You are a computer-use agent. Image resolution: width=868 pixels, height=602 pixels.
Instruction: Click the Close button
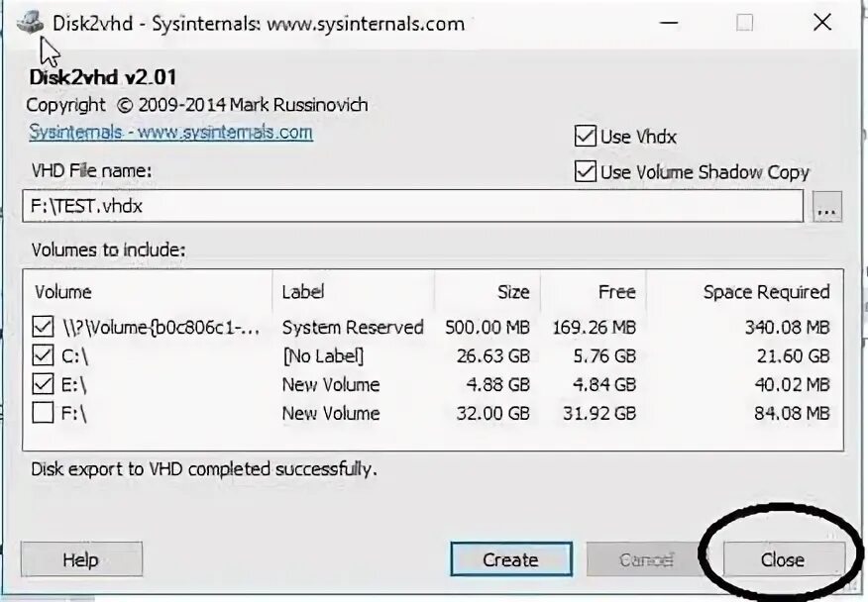tap(784, 559)
